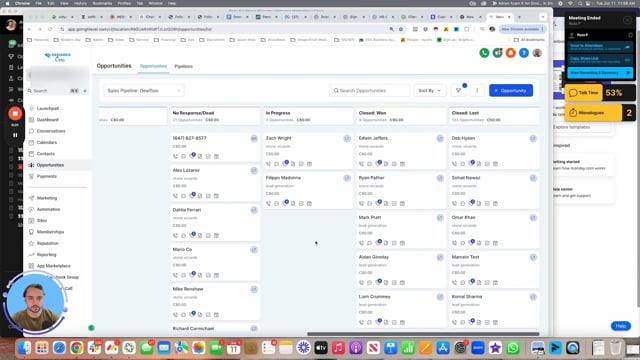Select Payments in the sidebar

pyautogui.click(x=47, y=176)
